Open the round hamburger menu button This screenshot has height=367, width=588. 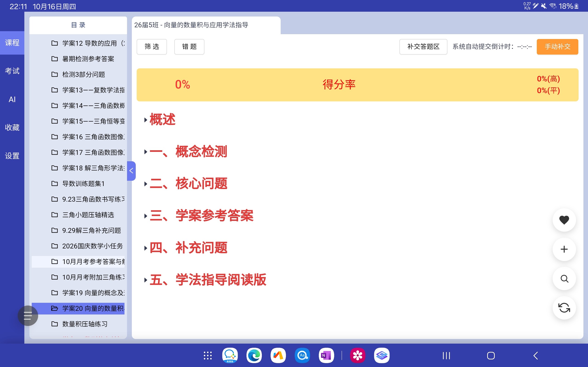(x=28, y=316)
